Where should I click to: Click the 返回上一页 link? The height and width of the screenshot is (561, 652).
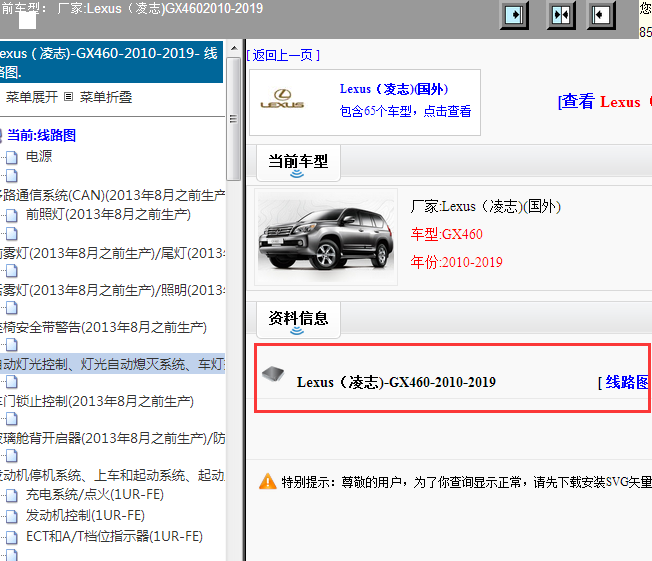[x=283, y=55]
